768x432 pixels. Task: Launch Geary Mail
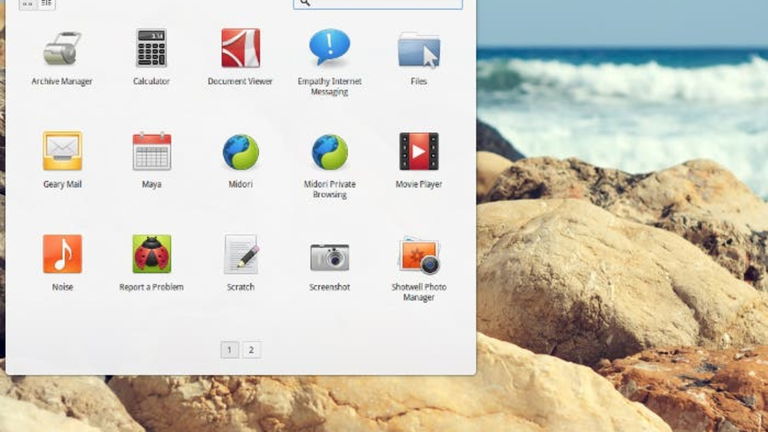coord(62,151)
